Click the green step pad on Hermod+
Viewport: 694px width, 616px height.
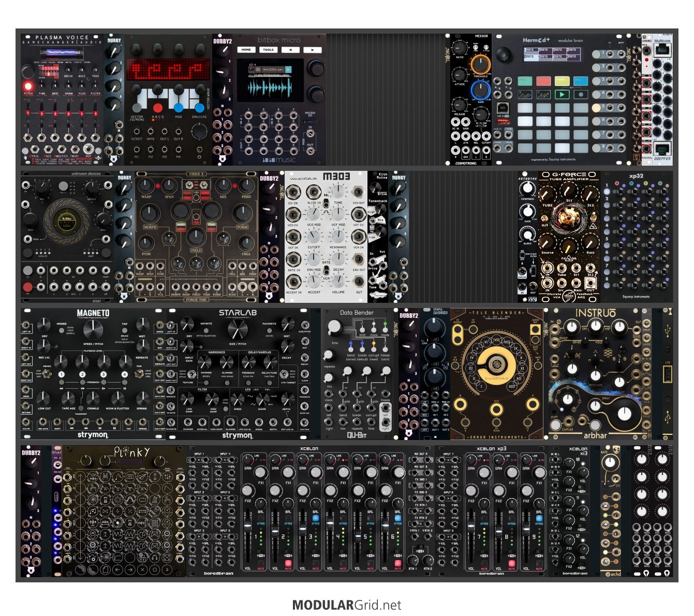525,81
